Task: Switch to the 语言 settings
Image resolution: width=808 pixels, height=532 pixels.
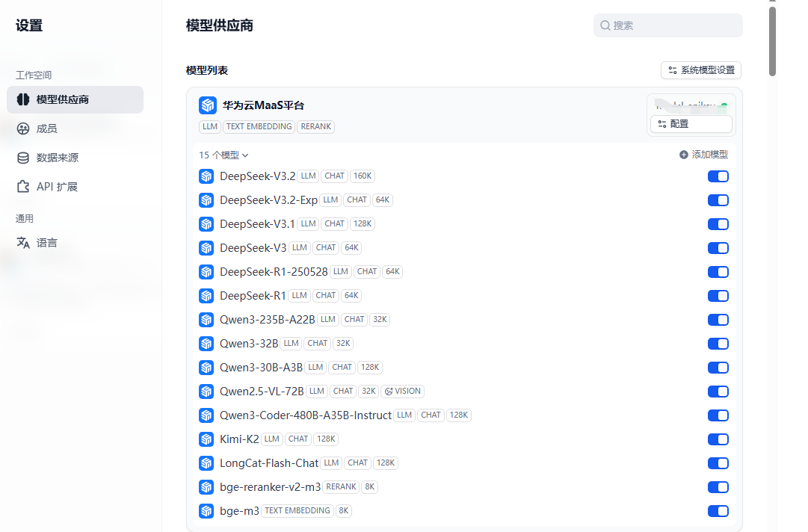Action: [x=75, y=243]
